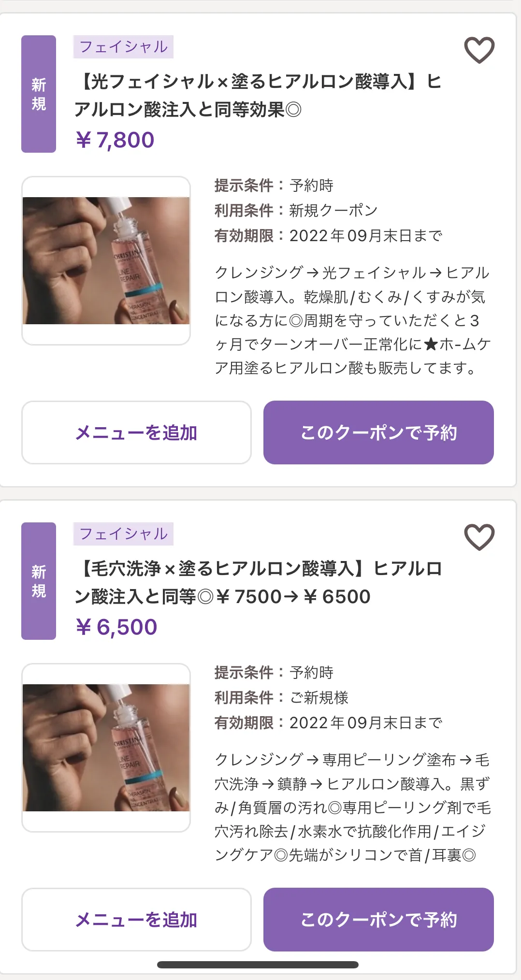This screenshot has height=980, width=521.
Task: Open the 毛穴洗浄×塗るヒアルロン酸導入 coupon title
Action: (258, 583)
